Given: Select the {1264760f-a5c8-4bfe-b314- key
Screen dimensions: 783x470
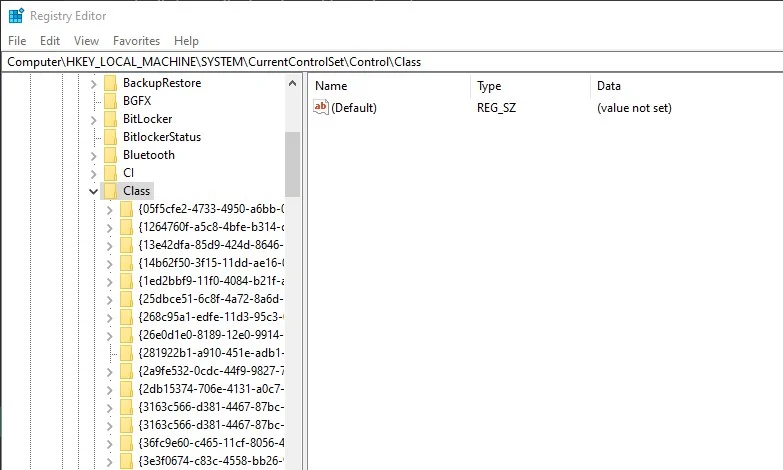Looking at the screenshot, I should (x=211, y=227).
